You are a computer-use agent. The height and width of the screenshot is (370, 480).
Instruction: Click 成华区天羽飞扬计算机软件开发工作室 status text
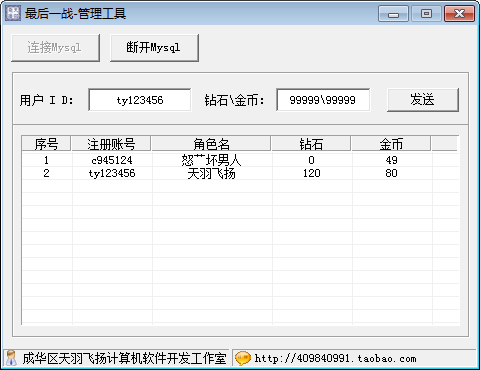124,359
